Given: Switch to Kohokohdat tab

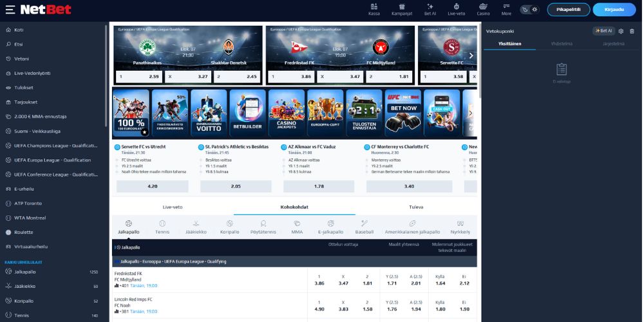Looking at the screenshot, I should [x=294, y=207].
